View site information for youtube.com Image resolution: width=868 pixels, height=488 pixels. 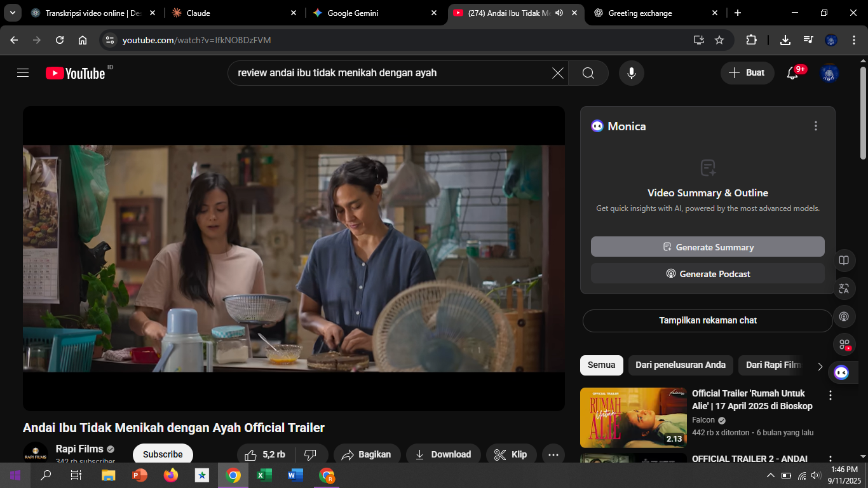point(110,40)
